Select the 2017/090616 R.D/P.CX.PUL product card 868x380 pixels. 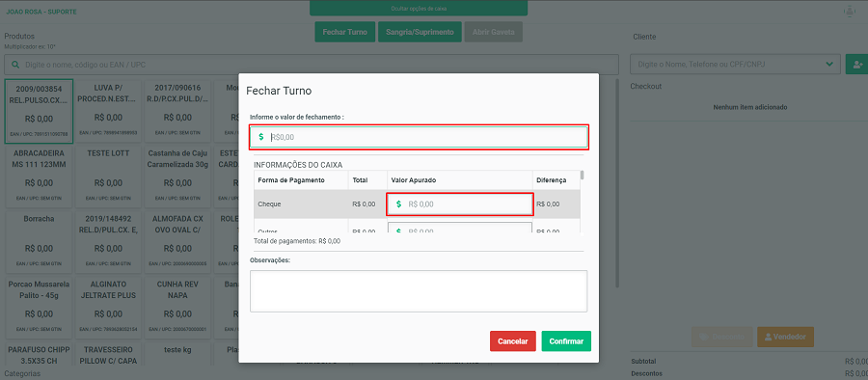pyautogui.click(x=177, y=111)
